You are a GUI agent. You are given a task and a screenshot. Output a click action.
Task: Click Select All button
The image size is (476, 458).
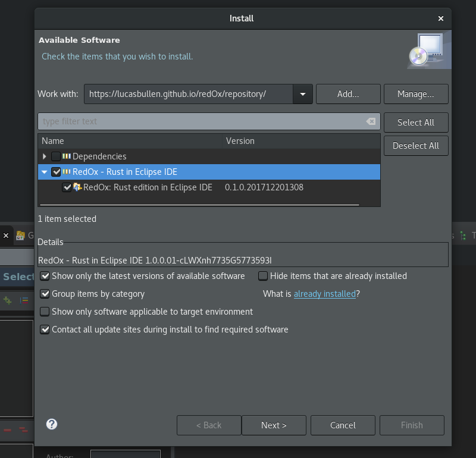[416, 123]
